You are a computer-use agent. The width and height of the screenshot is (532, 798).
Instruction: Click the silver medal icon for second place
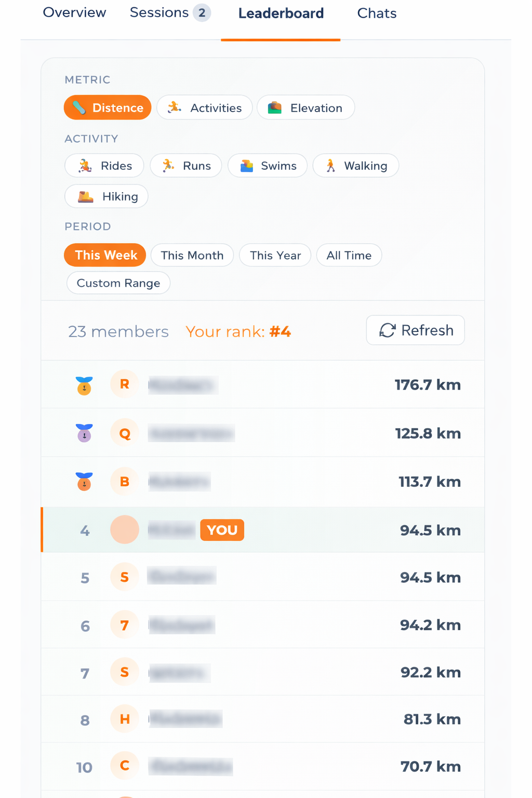click(x=84, y=433)
